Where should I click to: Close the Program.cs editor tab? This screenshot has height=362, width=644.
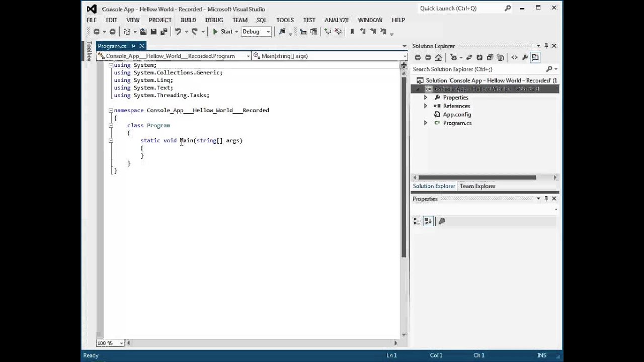point(142,46)
